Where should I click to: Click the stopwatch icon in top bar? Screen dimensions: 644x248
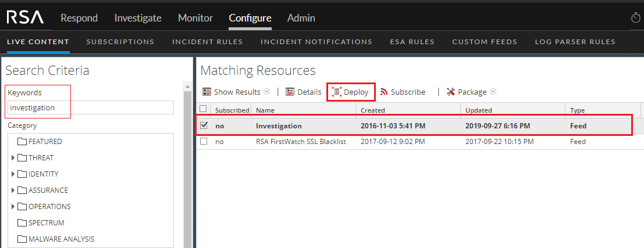tap(636, 18)
